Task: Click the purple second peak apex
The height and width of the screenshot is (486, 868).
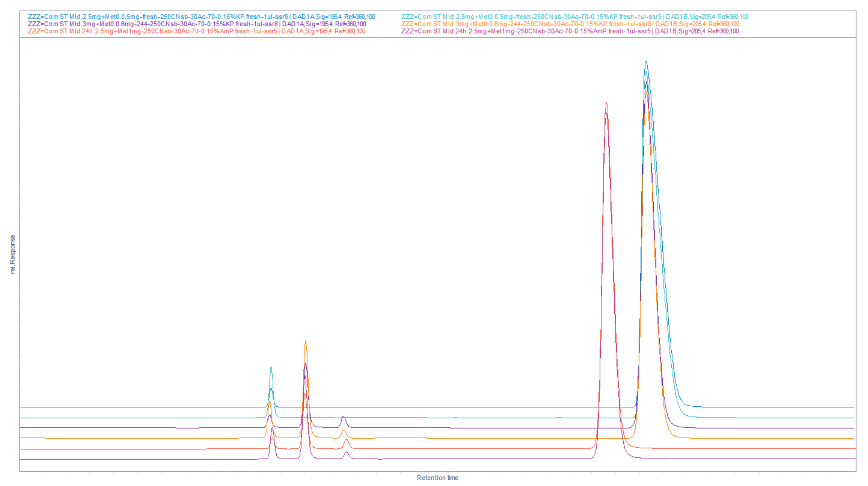Action: point(306,363)
